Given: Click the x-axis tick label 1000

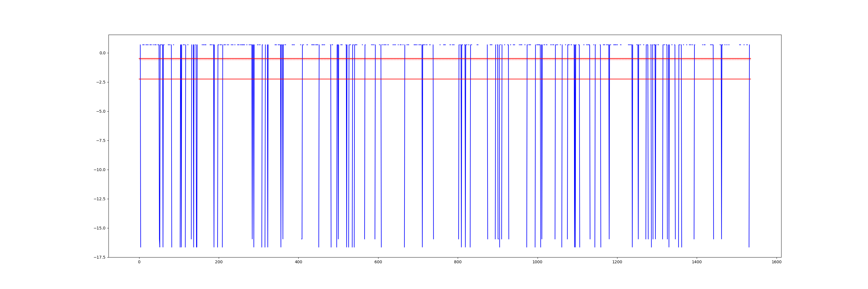Looking at the screenshot, I should (x=538, y=262).
